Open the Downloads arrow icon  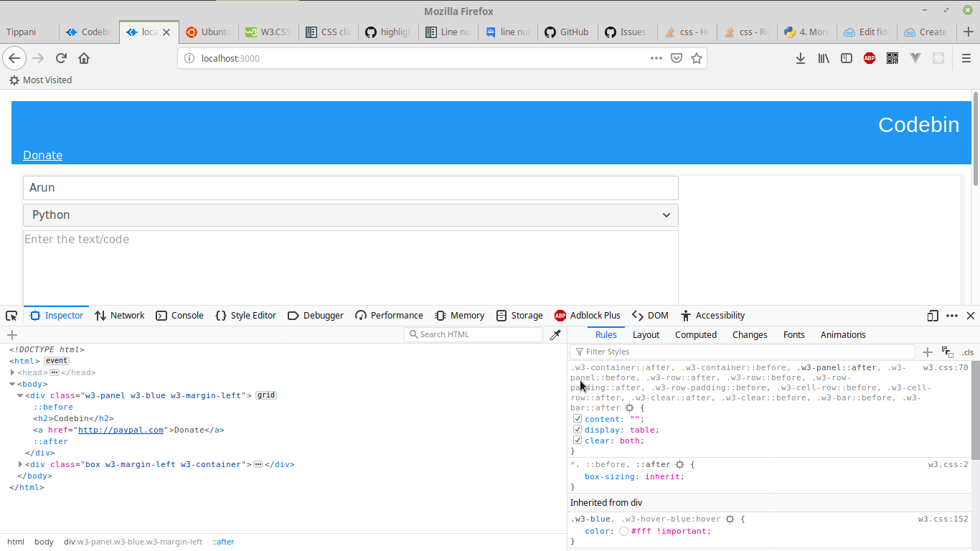(x=801, y=58)
